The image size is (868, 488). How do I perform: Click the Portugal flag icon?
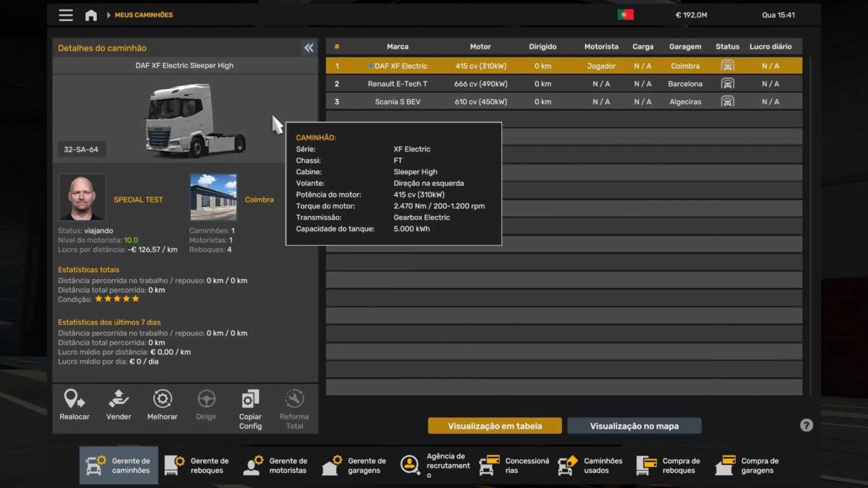(625, 15)
